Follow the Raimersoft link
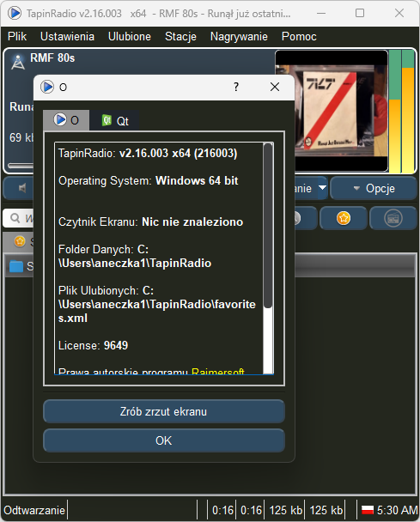 (218, 371)
